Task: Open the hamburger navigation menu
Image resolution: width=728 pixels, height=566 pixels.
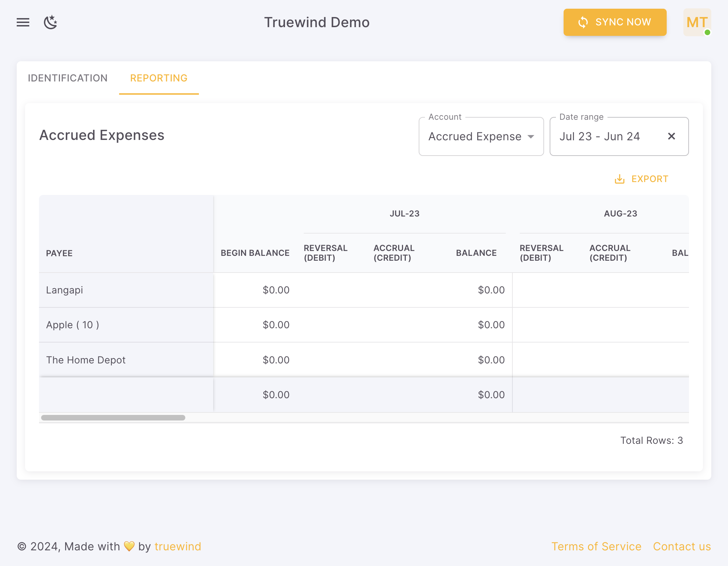Action: coord(23,22)
